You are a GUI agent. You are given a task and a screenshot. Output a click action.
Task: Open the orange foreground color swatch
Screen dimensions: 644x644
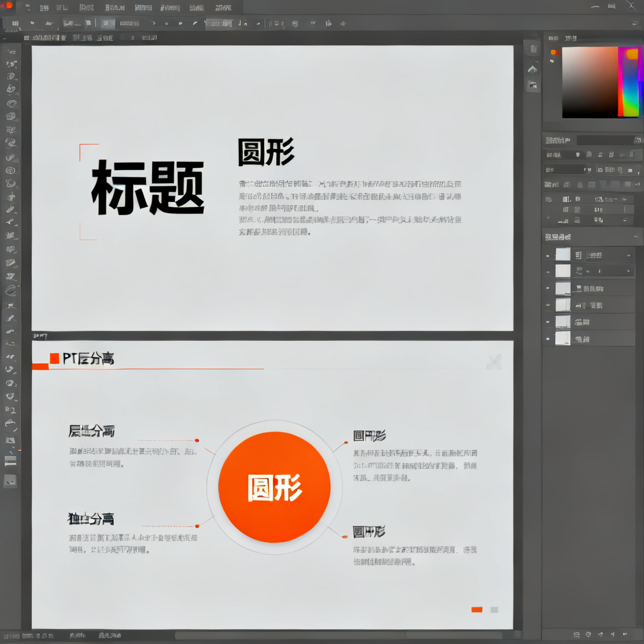pos(553,52)
